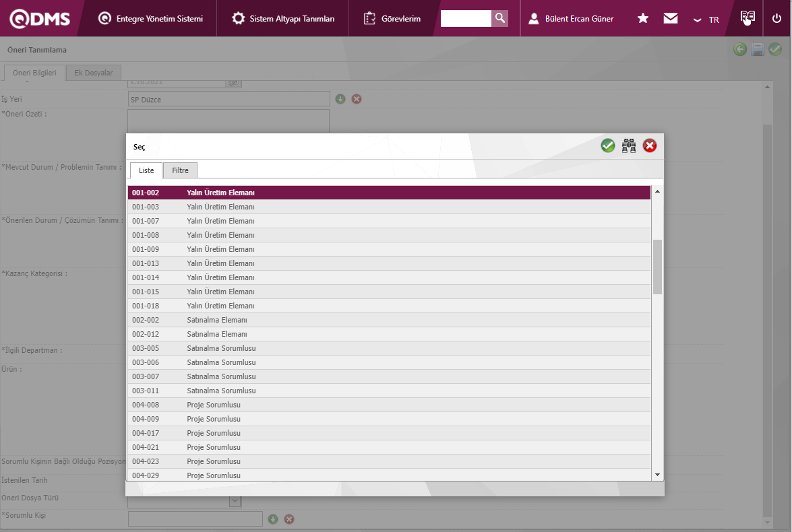792x532 pixels.
Task: Open the Ek Dosyalar tab
Action: coord(94,73)
